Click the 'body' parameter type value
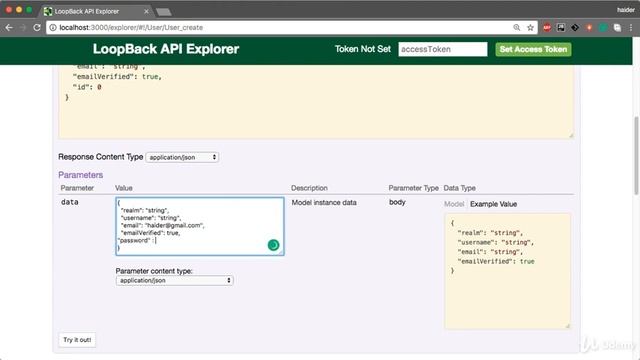This screenshot has height=360, width=640. [x=397, y=202]
